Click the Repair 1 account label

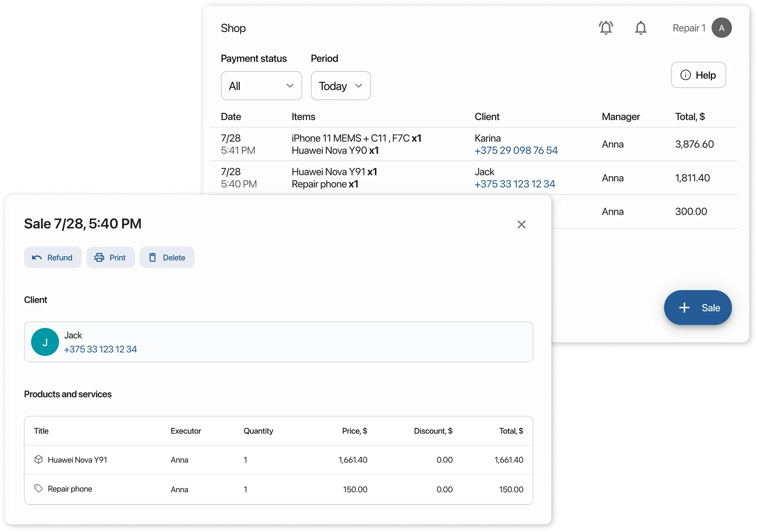point(688,28)
